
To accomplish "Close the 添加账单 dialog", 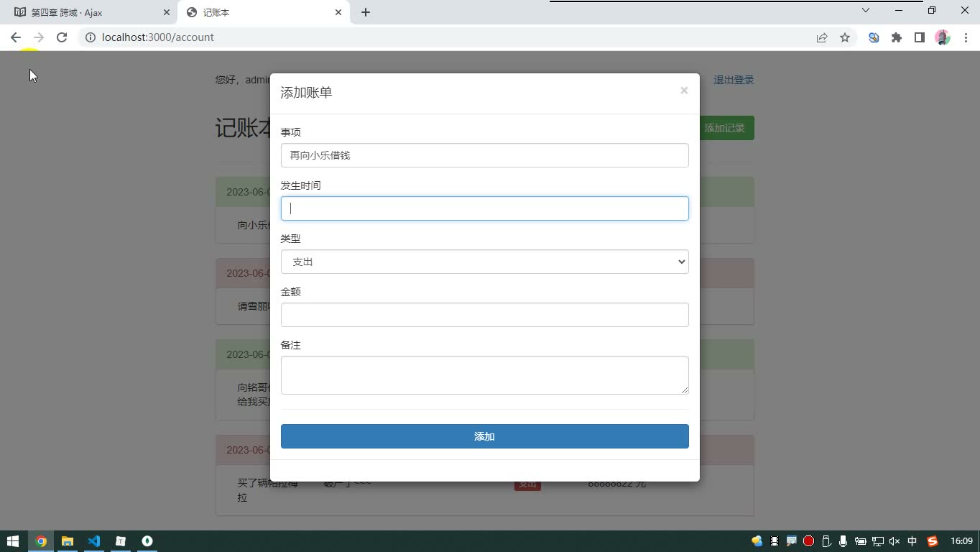I will click(684, 90).
